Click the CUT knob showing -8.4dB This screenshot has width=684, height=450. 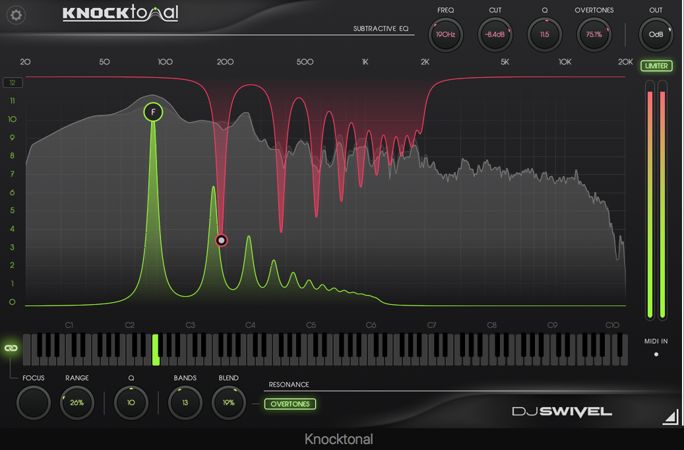pyautogui.click(x=494, y=34)
